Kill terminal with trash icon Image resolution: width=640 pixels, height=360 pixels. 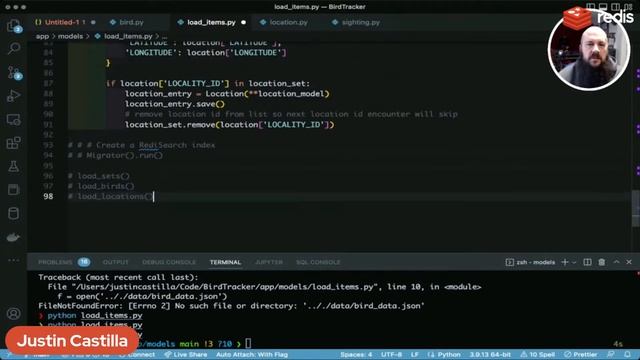[x=602, y=262]
